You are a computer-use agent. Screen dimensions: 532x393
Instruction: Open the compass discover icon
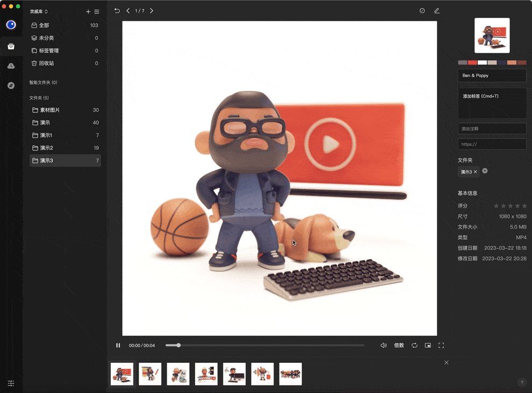[11, 85]
